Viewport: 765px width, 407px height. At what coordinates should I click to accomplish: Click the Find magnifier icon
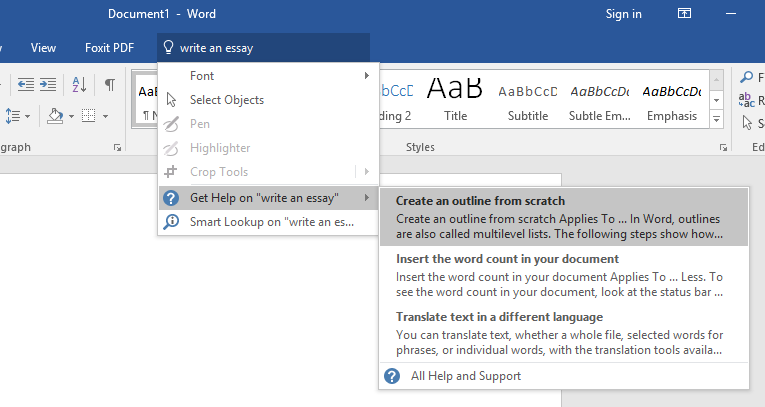coord(746,77)
